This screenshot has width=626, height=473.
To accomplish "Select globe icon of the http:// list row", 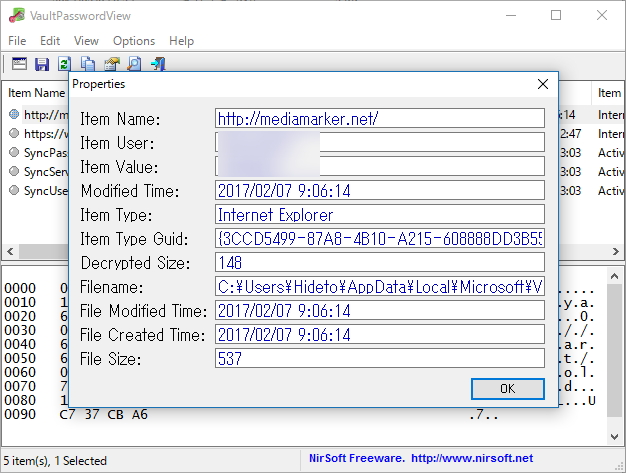I will pyautogui.click(x=14, y=115).
